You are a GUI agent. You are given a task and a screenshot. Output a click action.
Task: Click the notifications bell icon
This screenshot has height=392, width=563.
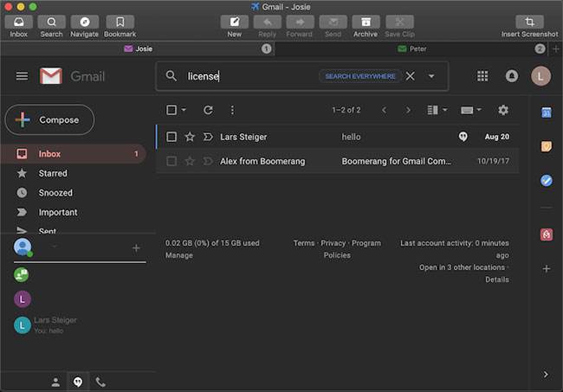pos(512,76)
